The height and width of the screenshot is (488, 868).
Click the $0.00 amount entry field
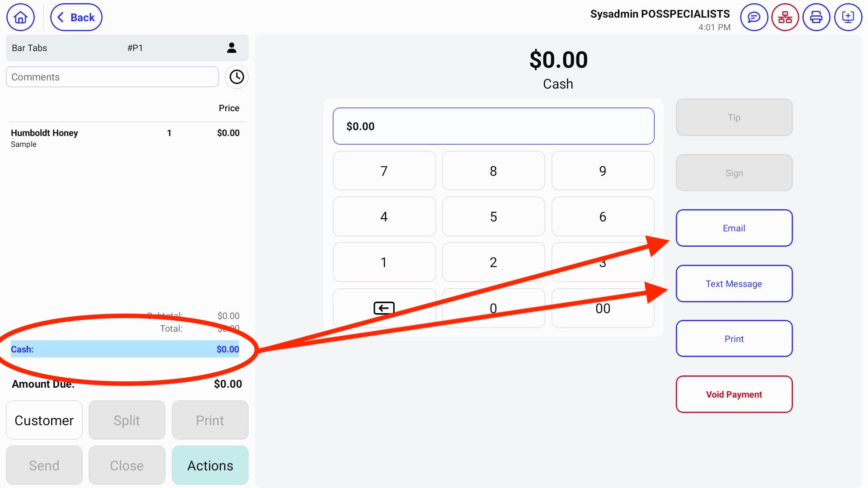pos(493,126)
